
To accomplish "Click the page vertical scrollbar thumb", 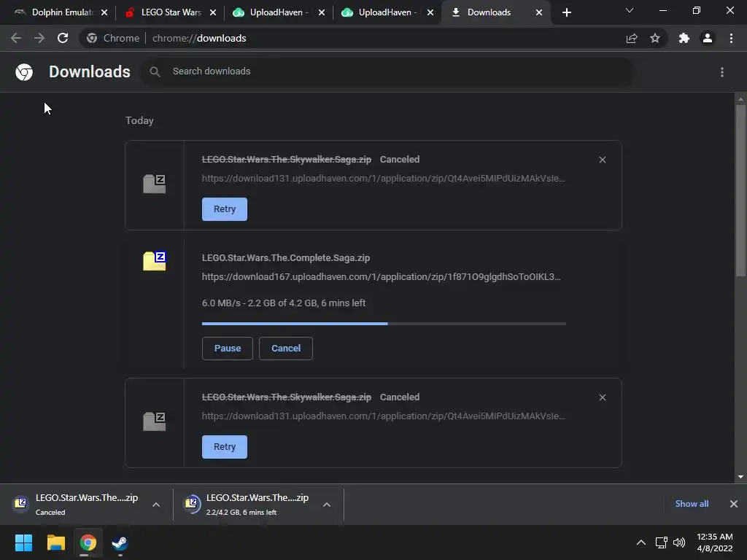I will click(740, 190).
